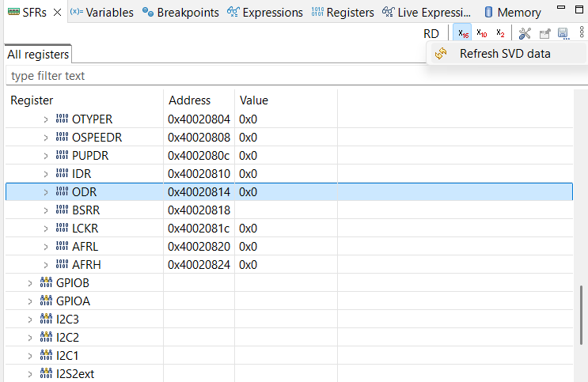
Task: Click the Refresh SVD data icon
Action: click(441, 54)
